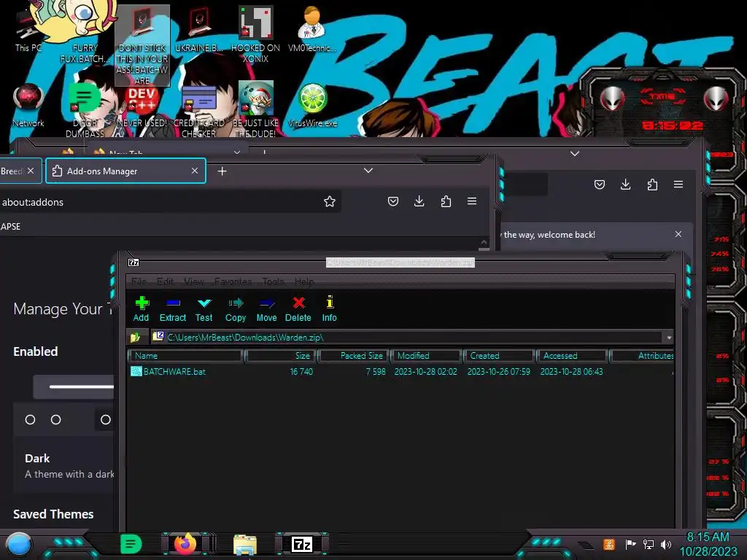Open the Favorites menu in 7-Zip
This screenshot has width=747, height=560.
[233, 281]
